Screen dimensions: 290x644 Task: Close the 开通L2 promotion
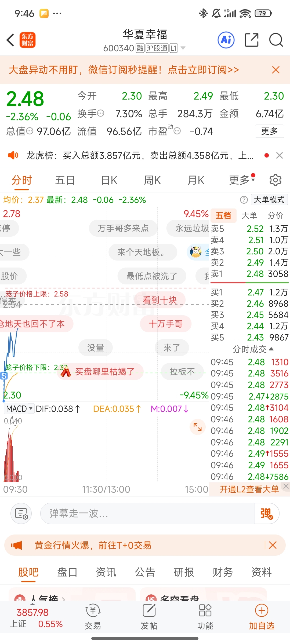point(286,486)
